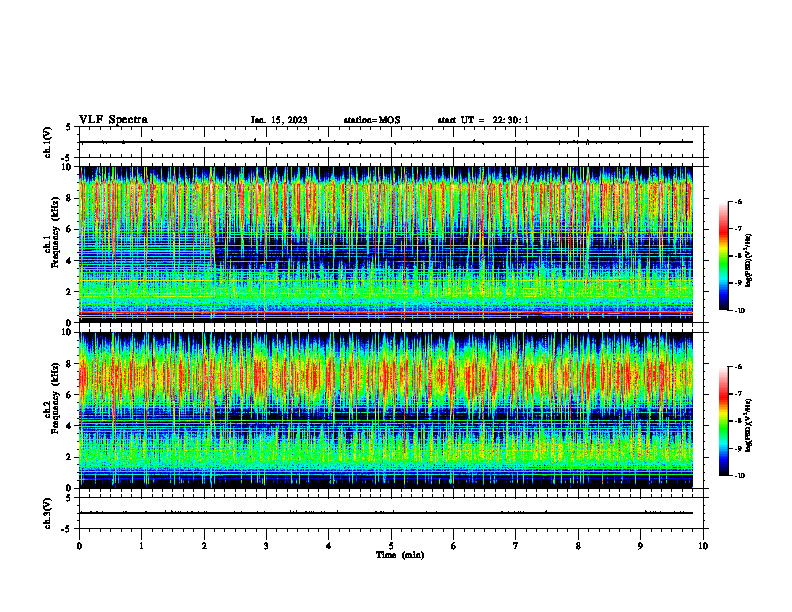
Task: Click the 'station=MOS' label
Action: (372, 120)
